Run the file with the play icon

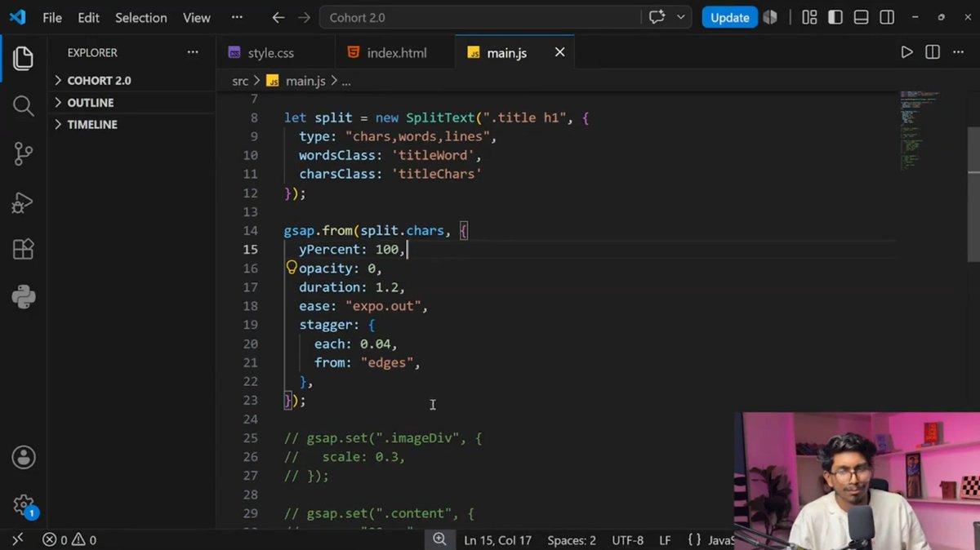(906, 52)
